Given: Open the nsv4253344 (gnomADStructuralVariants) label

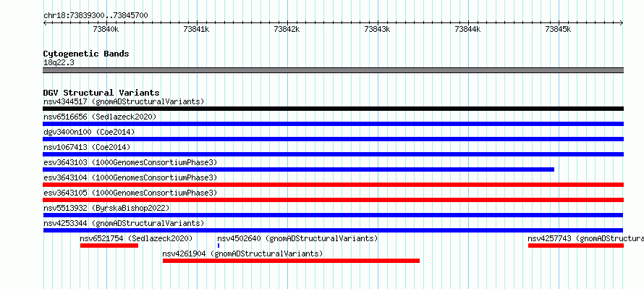Looking at the screenshot, I should (124, 223).
